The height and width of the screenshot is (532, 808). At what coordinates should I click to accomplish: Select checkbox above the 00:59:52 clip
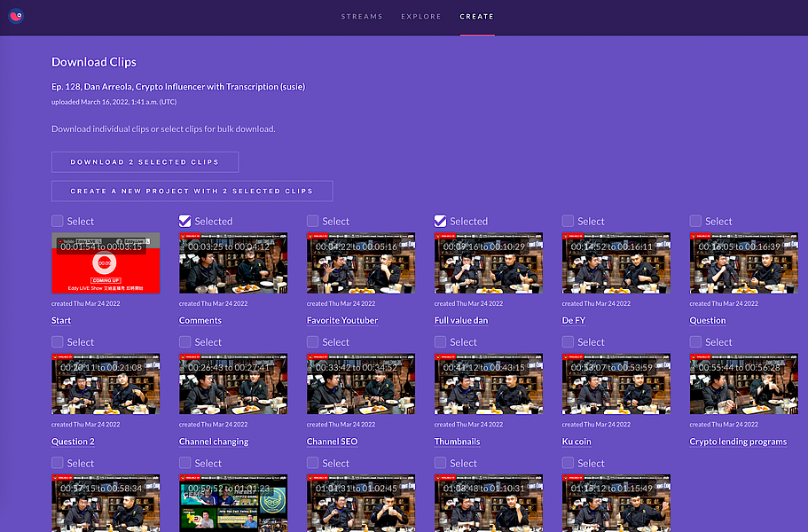pyautogui.click(x=185, y=463)
